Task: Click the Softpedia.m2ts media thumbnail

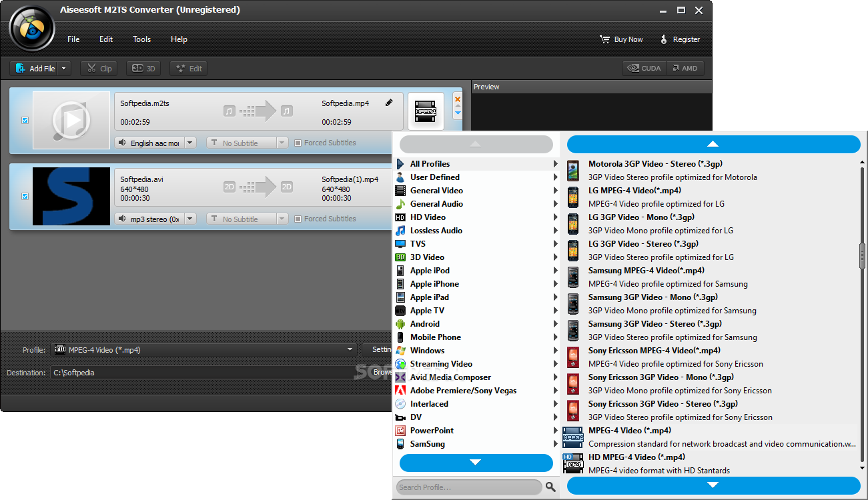Action: tap(71, 120)
